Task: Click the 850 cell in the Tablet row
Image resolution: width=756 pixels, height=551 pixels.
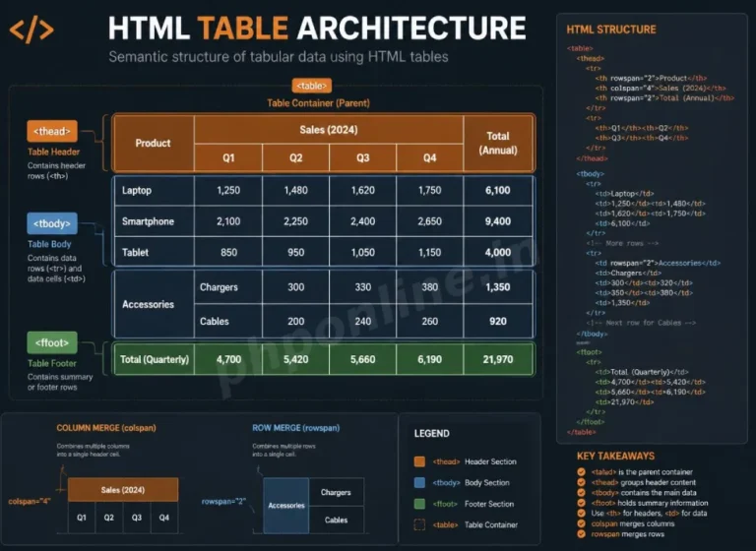Action: [x=228, y=252]
